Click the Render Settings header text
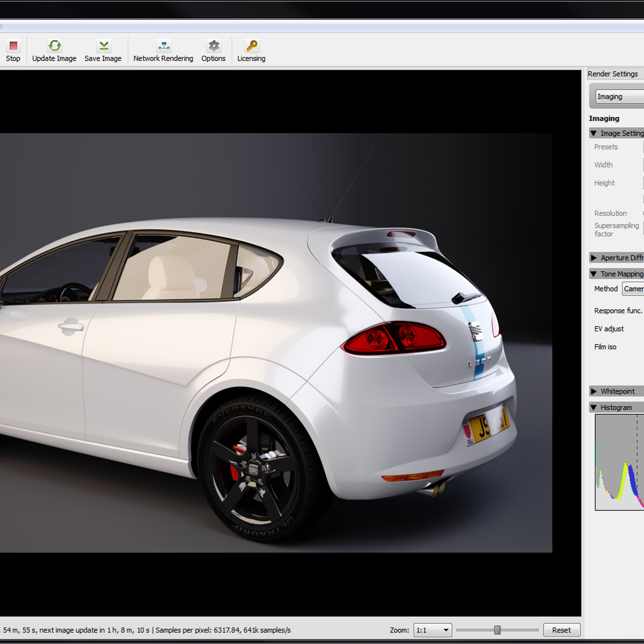644x644 pixels. click(613, 74)
